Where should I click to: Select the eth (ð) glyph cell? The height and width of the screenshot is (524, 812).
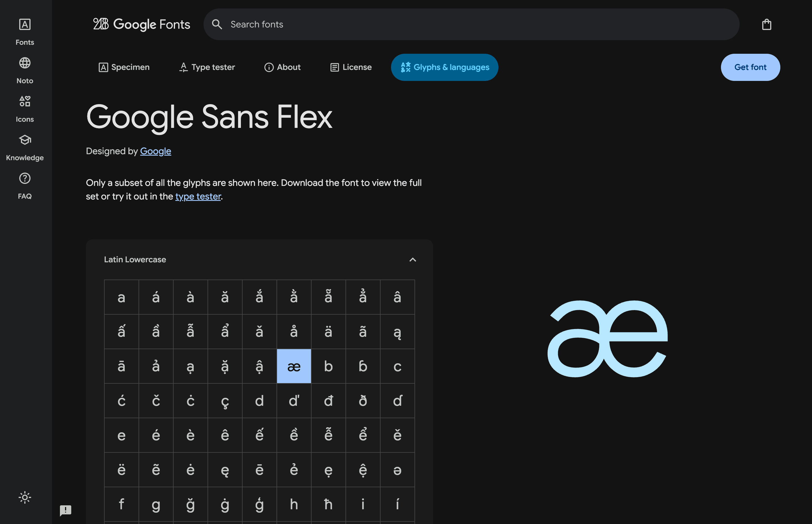tap(363, 401)
